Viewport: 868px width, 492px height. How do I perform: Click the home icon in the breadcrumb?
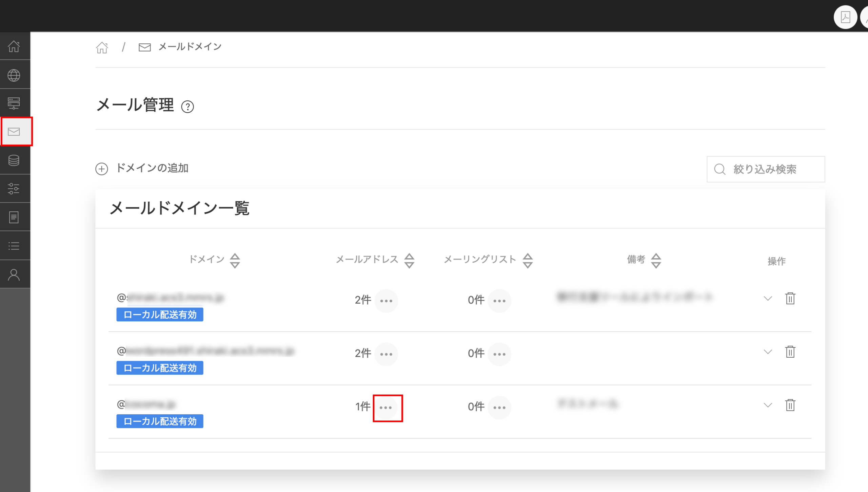point(102,48)
